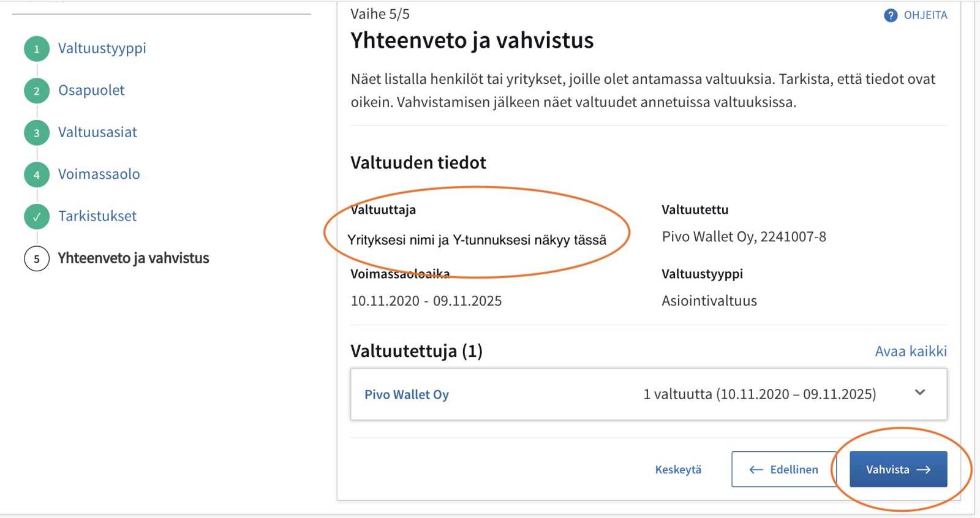Select step 4 circle for Voimassaolo
The image size is (980, 518).
pos(37,175)
